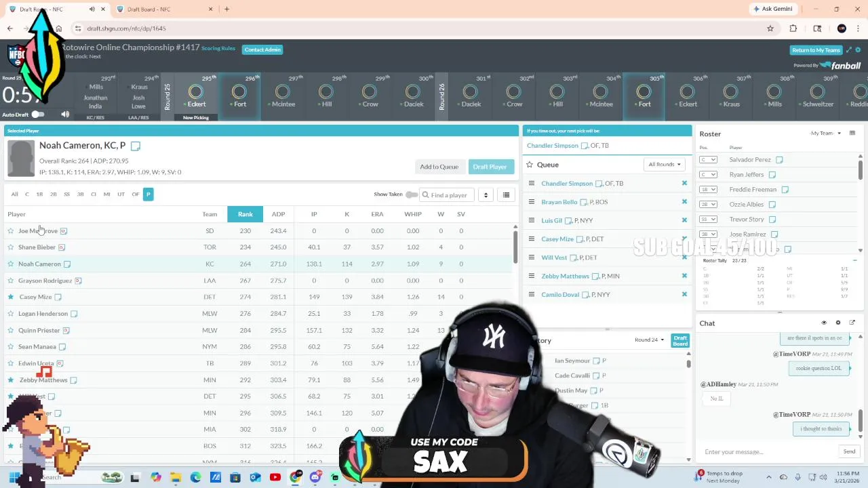Bookmark this page in Chrome

770,28
